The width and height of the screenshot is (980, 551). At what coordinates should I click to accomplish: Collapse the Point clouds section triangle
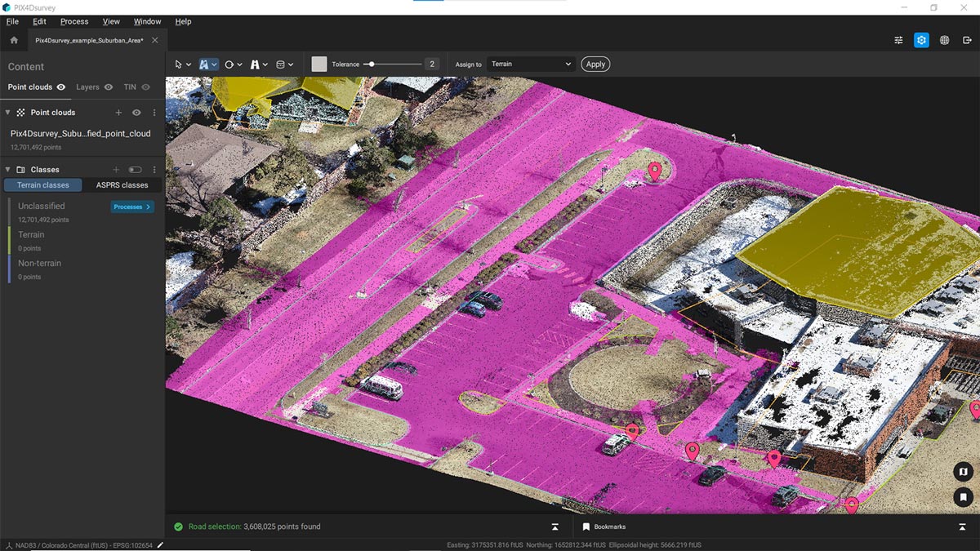[7, 113]
